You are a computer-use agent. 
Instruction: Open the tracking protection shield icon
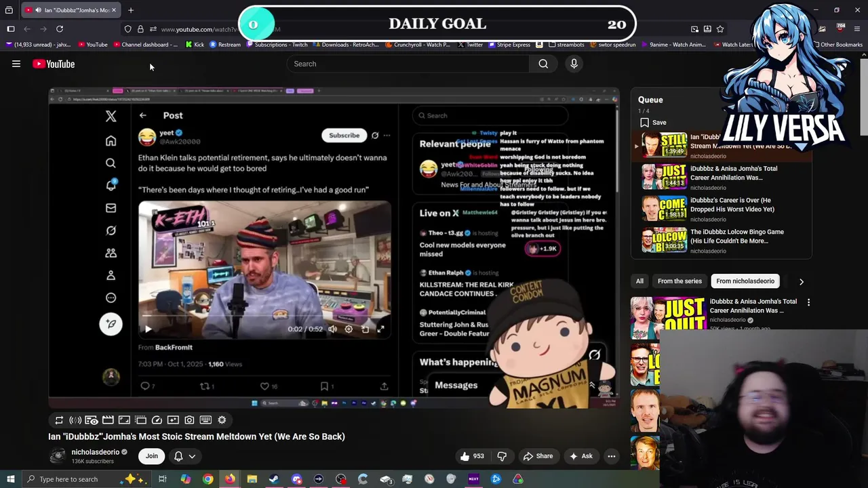tap(127, 29)
